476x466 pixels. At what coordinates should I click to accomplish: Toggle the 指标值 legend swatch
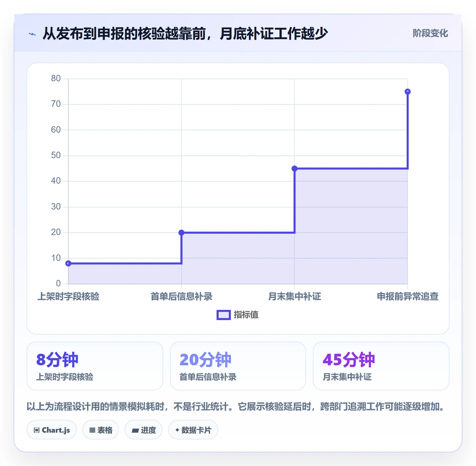(224, 315)
